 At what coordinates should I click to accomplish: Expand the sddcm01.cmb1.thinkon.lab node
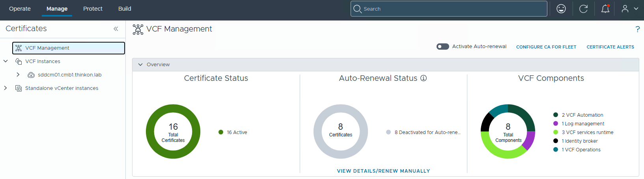(18, 75)
